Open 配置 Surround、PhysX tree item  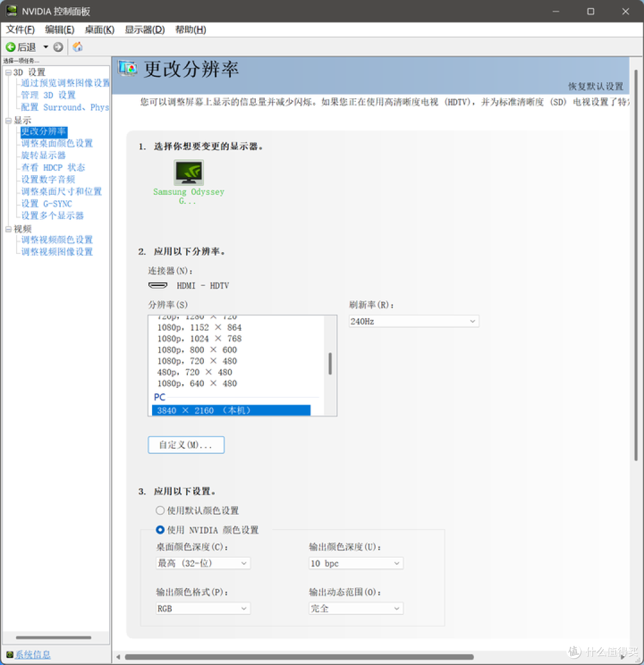[x=66, y=107]
